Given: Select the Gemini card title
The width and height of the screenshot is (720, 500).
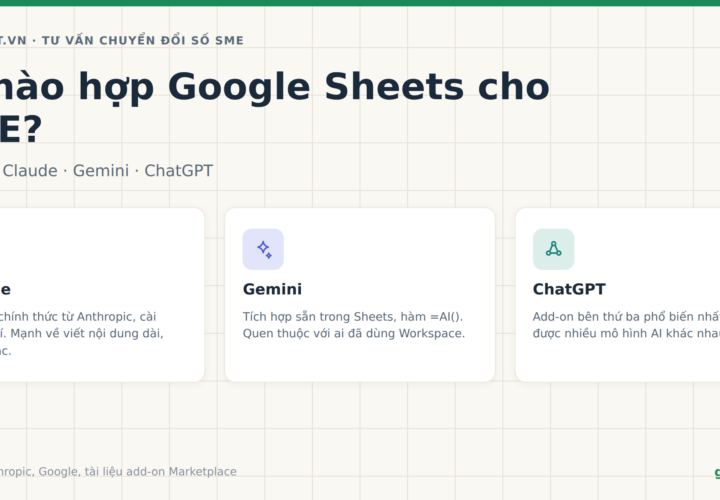Looking at the screenshot, I should point(272,289).
